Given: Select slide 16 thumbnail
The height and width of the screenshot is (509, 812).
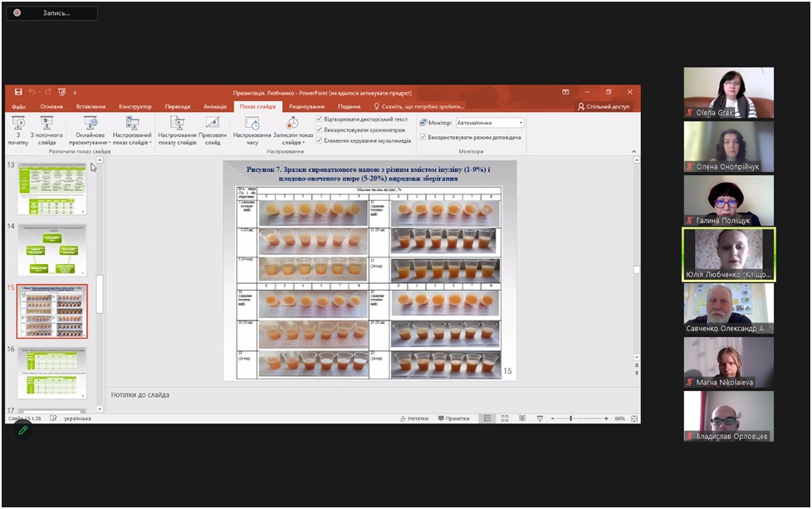Looking at the screenshot, I should [x=51, y=373].
